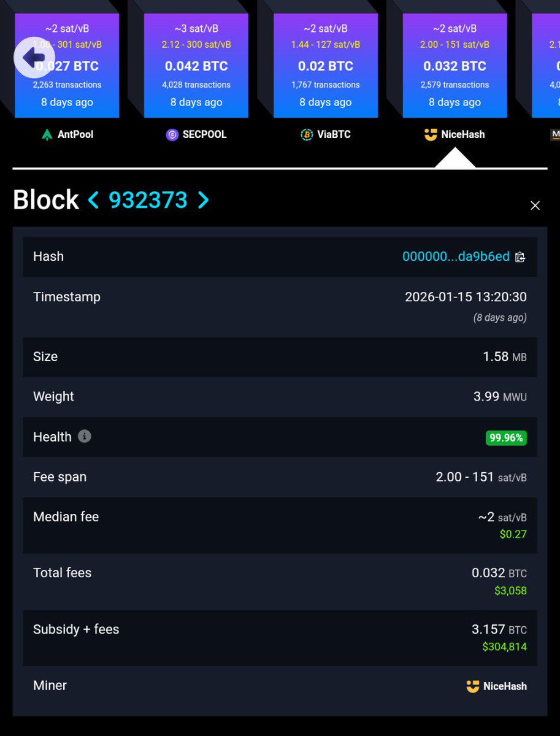Image resolution: width=560 pixels, height=736 pixels.
Task: Open the AntPool pool link
Action: pos(67,134)
